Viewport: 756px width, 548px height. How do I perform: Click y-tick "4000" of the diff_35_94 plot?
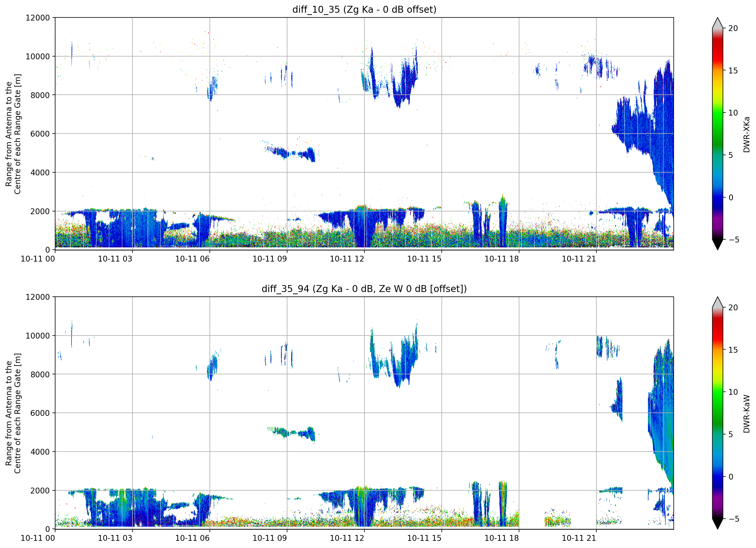40,452
